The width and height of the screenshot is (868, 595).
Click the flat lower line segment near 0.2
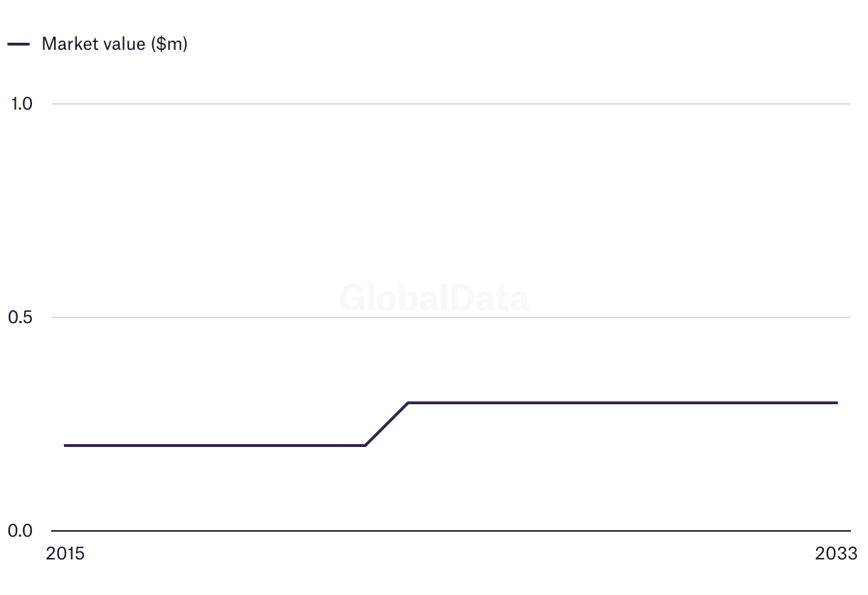click(x=213, y=446)
